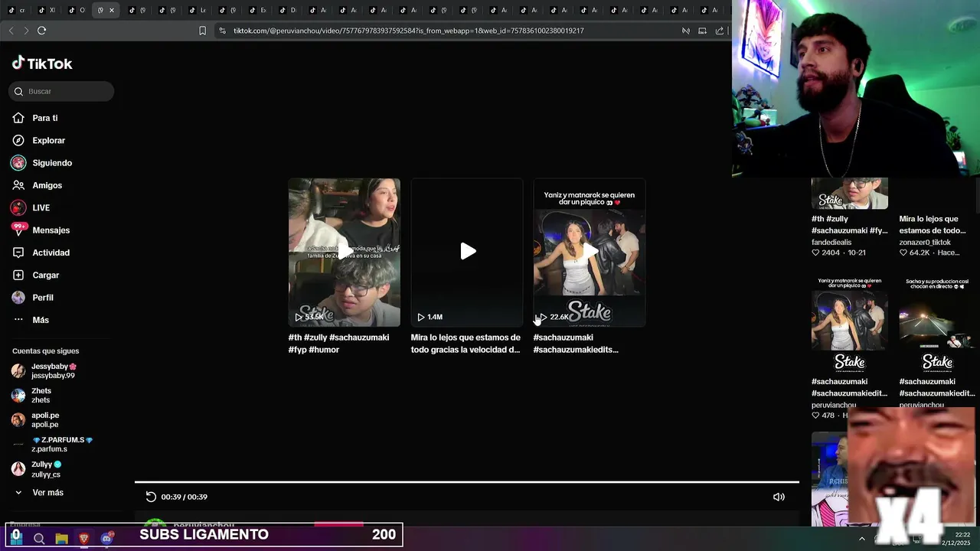Switch to the 'Ex' browser tab
The height and width of the screenshot is (551, 980).
[258, 10]
